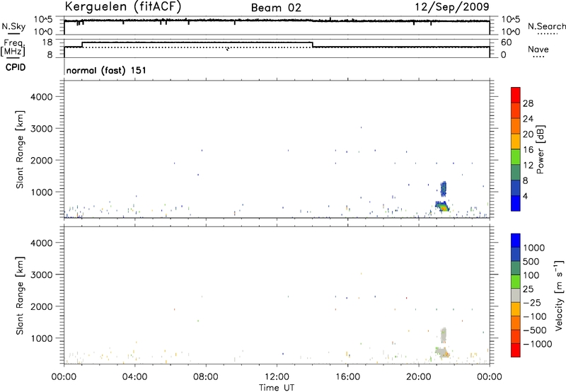Screen dimensions: 566x392
Task: Click the '4000' range tick in power panel
Action: tap(42, 97)
